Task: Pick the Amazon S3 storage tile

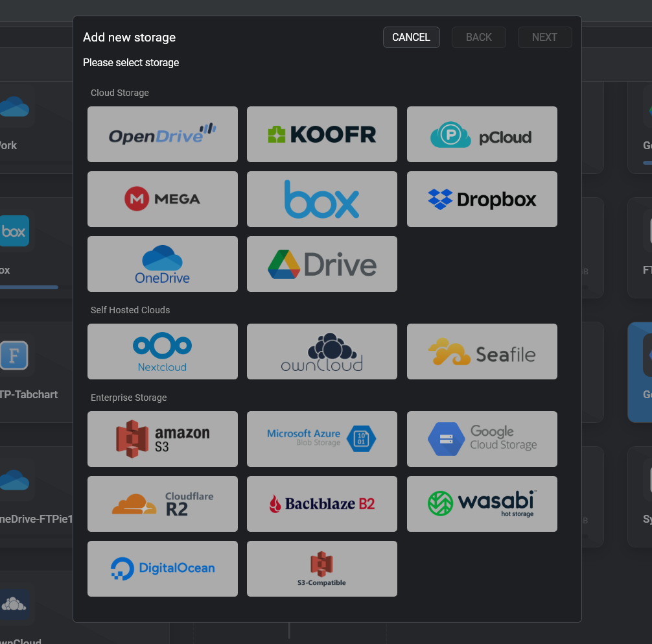Action: point(163,439)
